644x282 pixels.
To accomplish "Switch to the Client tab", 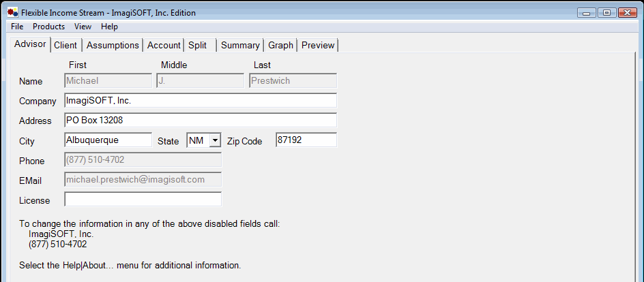I will coord(65,46).
